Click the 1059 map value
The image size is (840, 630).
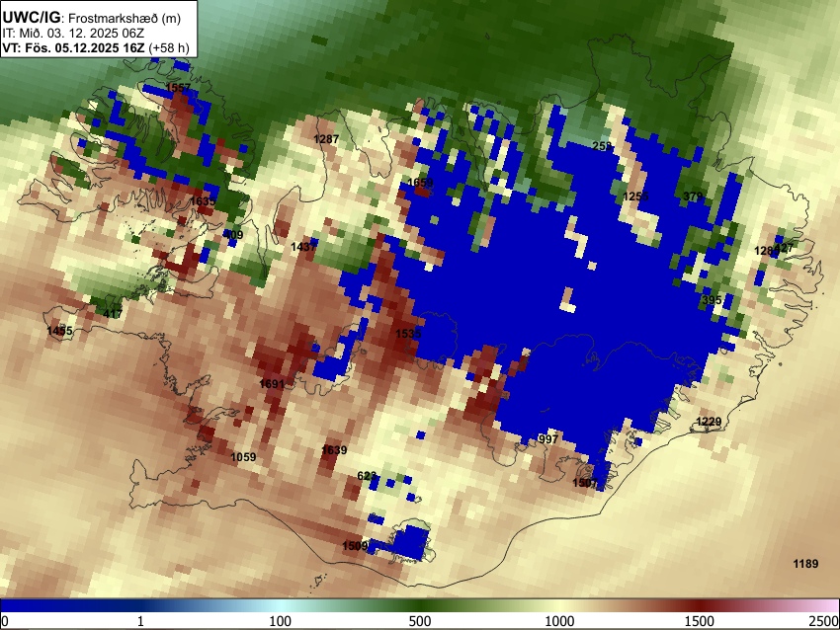(x=243, y=457)
